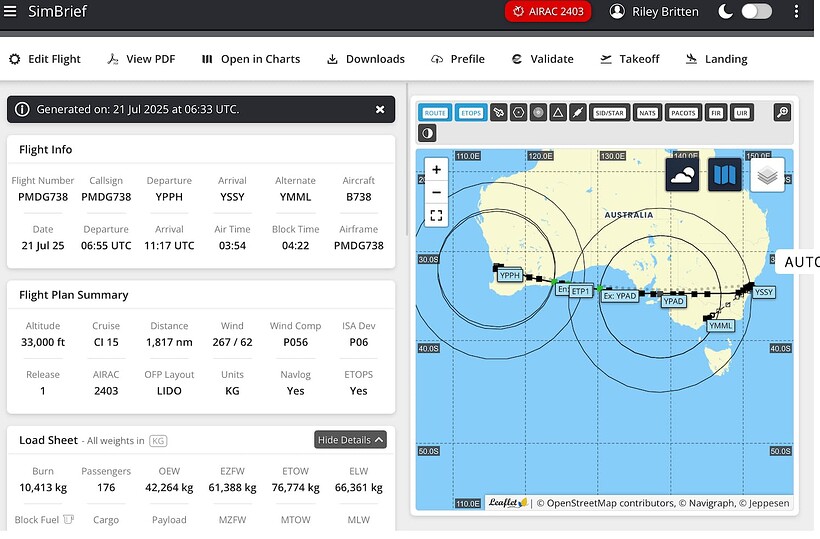Zoom out on the map
820x539 pixels.
coord(436,192)
